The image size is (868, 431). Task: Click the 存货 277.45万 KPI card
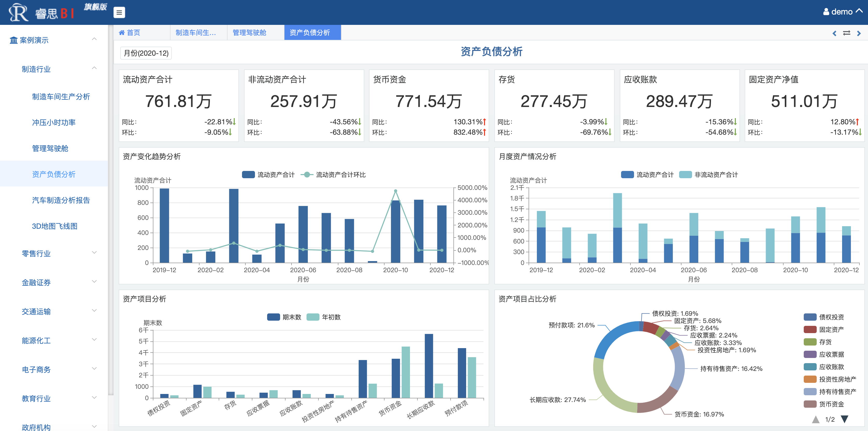(x=554, y=106)
